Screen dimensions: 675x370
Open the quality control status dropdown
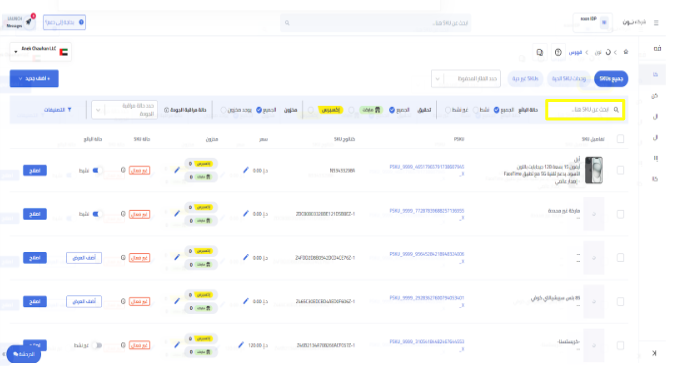point(124,110)
